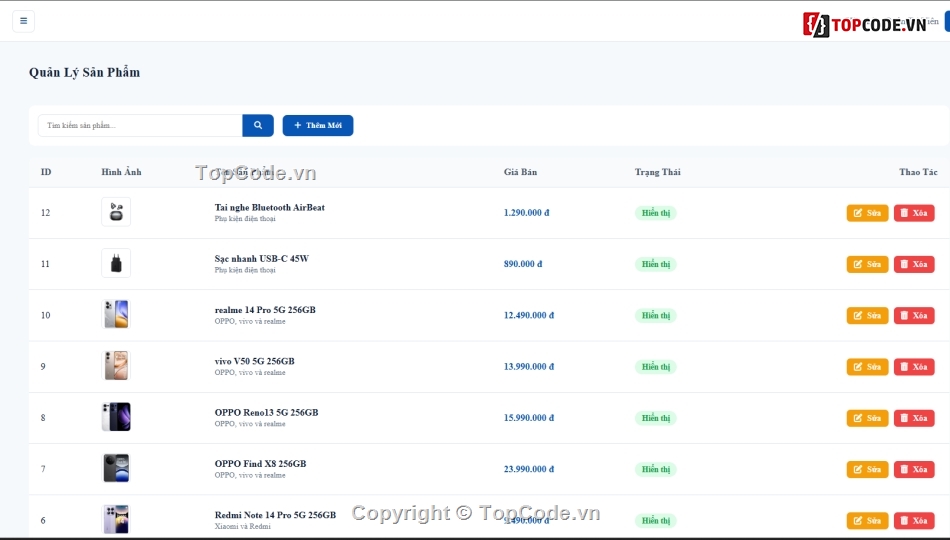Click the price 23.990.000 đ
Viewport: 950px width, 540px height.
tap(529, 469)
